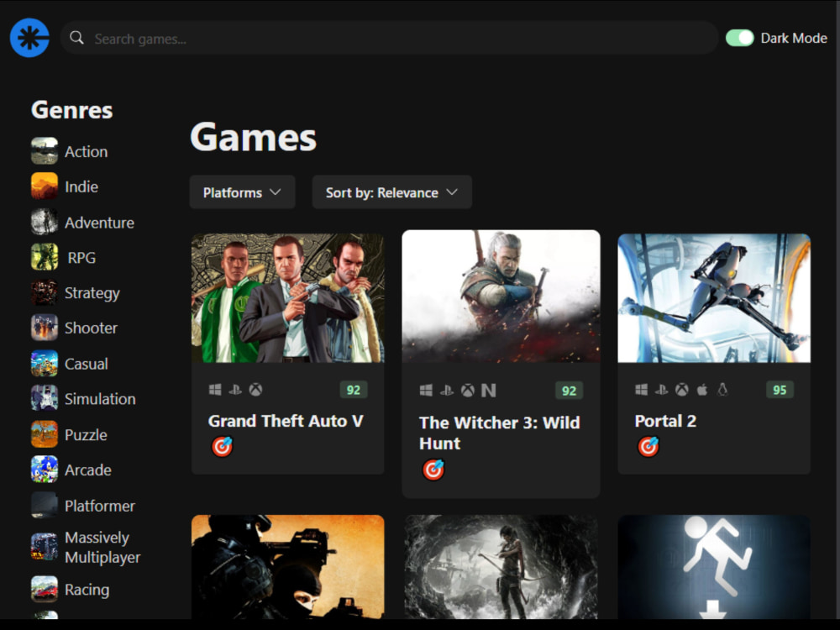The height and width of the screenshot is (630, 840).
Task: Choose the Casual genre label
Action: [87, 364]
